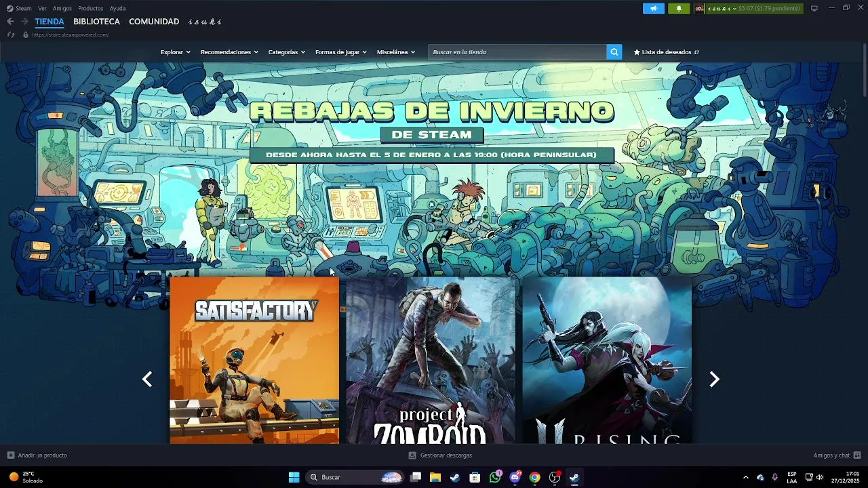This screenshot has height=488, width=868.
Task: Click the isuki profile avatar picture
Action: click(x=699, y=8)
